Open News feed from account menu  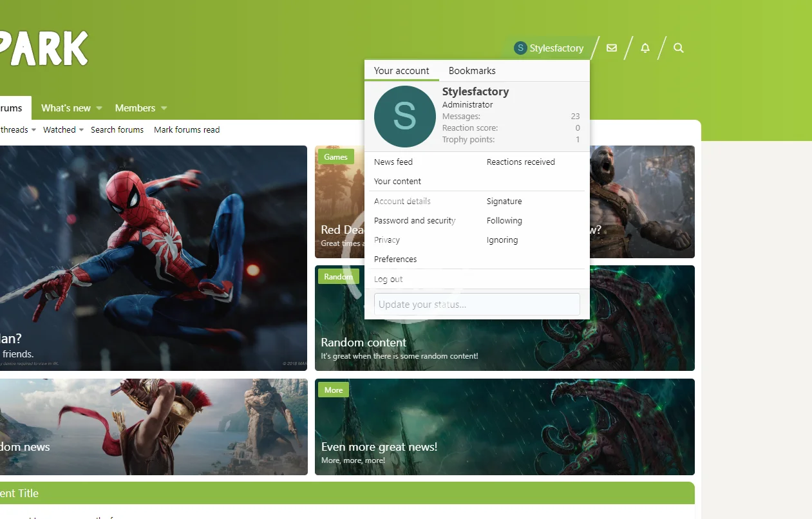click(x=393, y=162)
